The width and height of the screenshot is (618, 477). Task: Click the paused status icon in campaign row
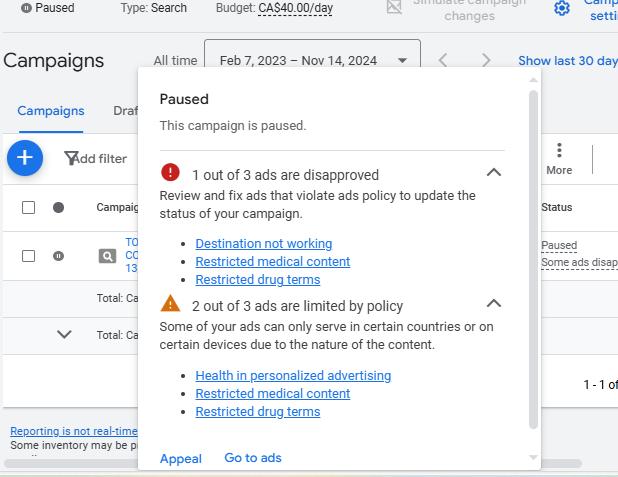(58, 256)
